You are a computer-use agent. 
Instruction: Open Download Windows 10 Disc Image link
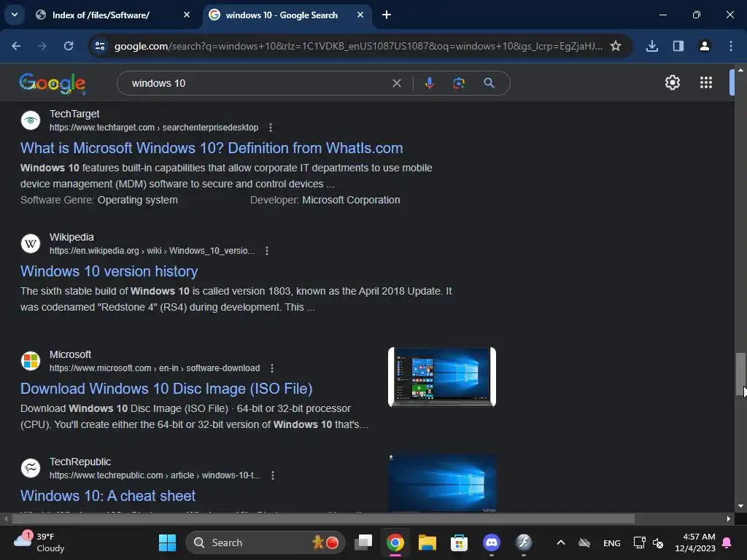(166, 389)
